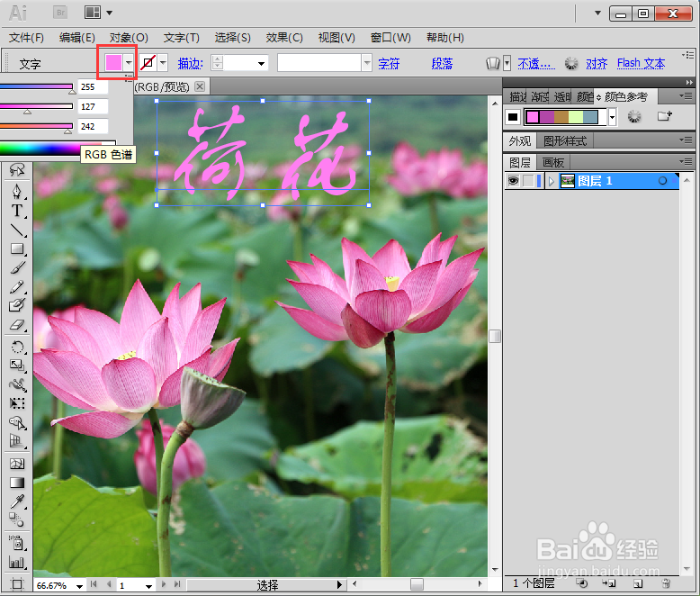700x596 pixels.
Task: Close the document tab with X button
Action: point(200,86)
